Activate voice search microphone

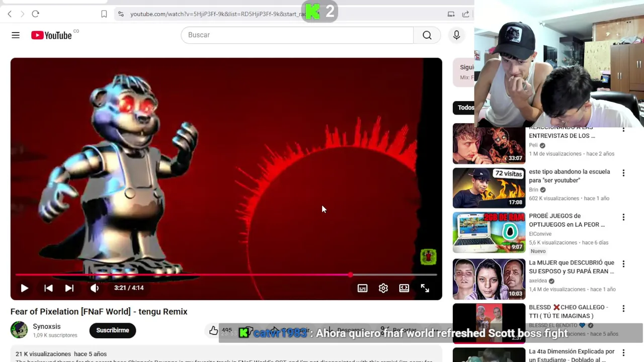coord(456,35)
